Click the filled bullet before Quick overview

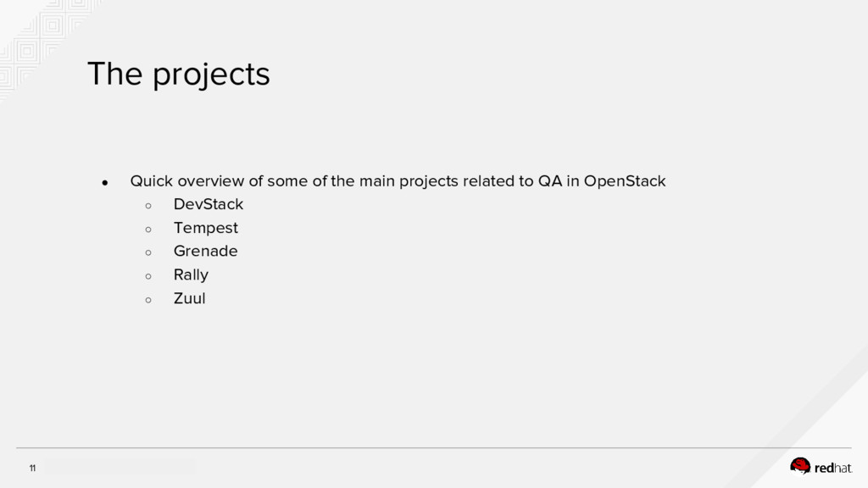coord(104,182)
